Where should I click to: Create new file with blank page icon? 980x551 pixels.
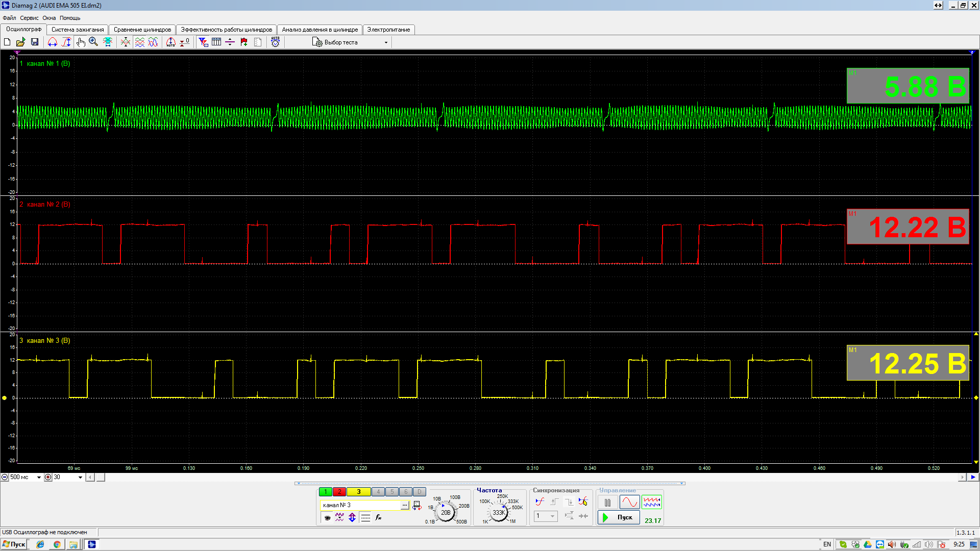(x=8, y=42)
